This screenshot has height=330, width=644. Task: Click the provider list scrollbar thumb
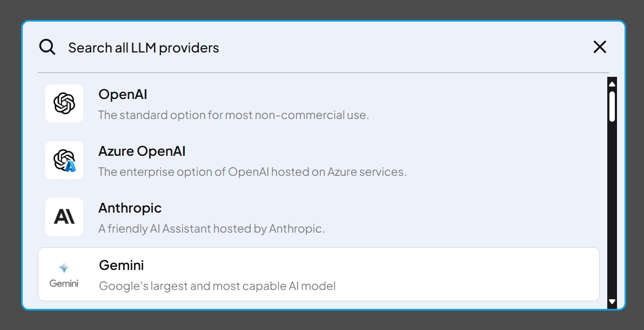coord(612,107)
